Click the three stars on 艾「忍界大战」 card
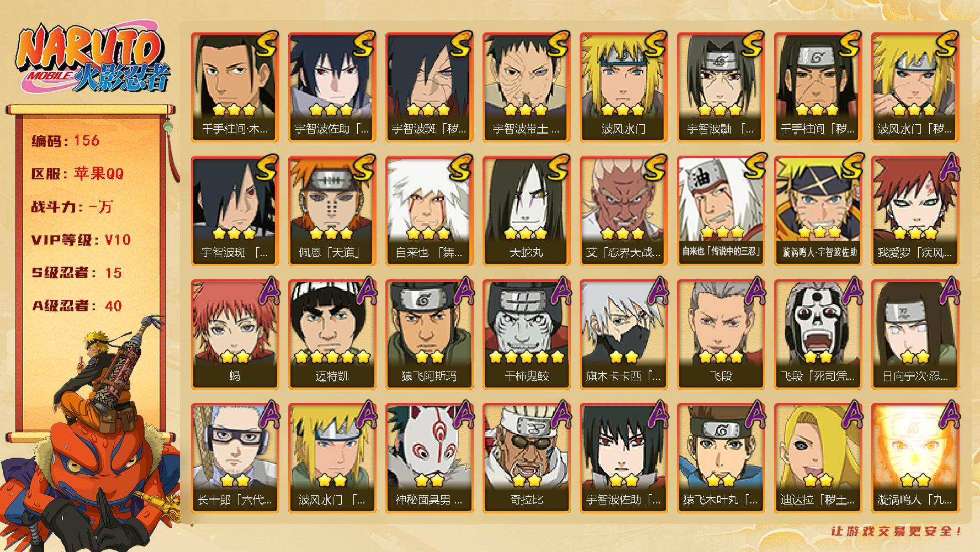 tap(623, 233)
